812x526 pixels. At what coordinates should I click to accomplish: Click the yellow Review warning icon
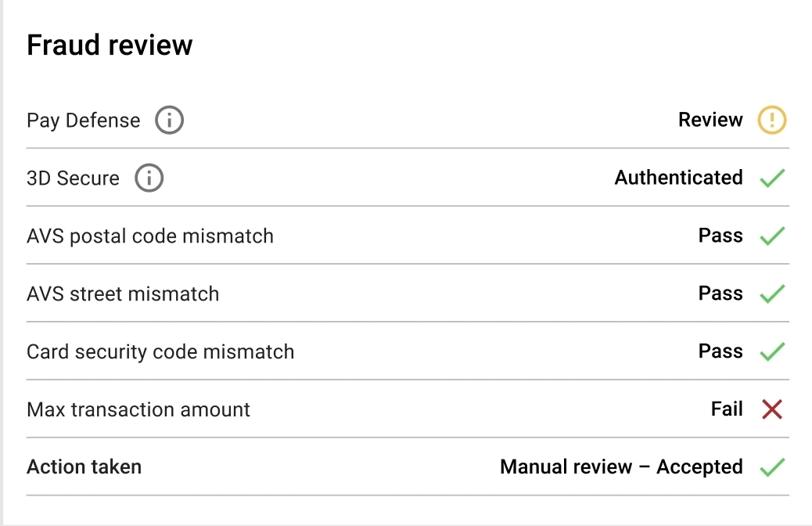point(772,121)
